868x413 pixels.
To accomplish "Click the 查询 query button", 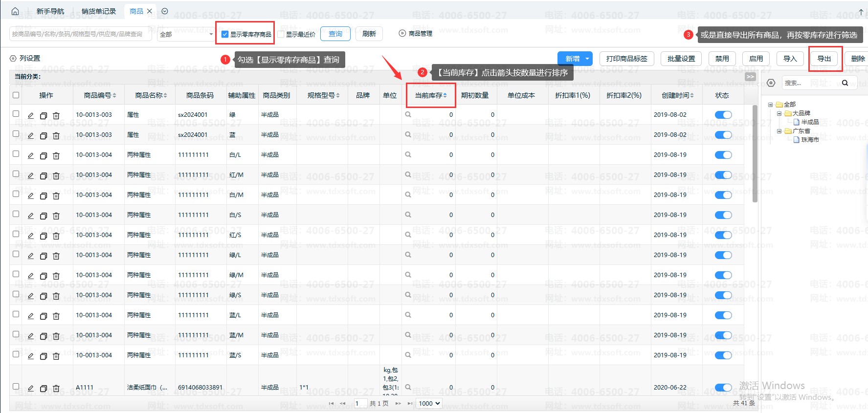I will click(x=335, y=34).
